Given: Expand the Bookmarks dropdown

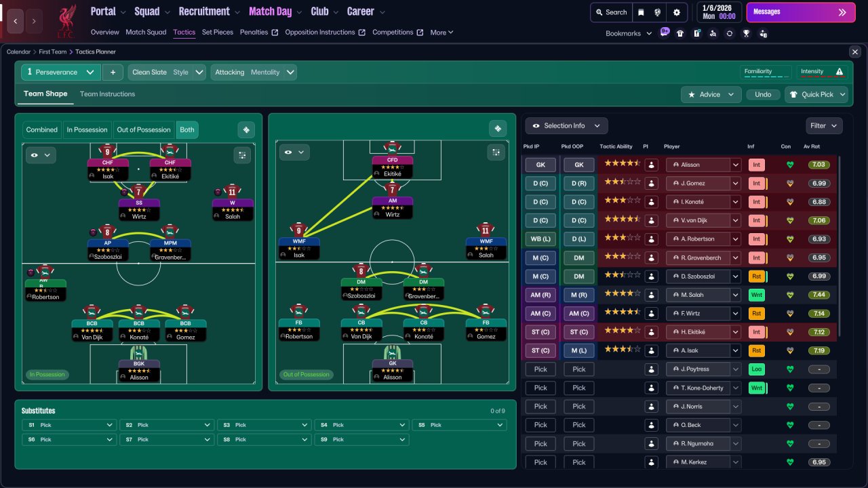Looking at the screenshot, I should 629,33.
